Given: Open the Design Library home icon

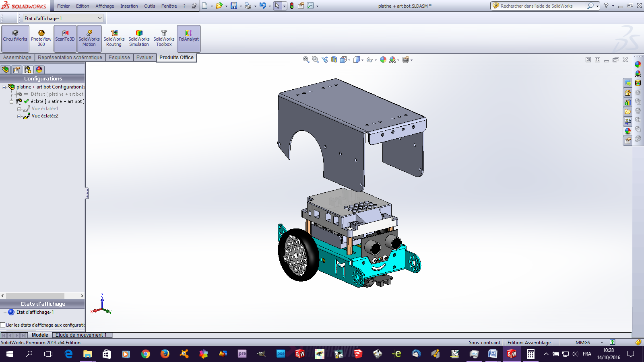Looking at the screenshot, I should pos(627,93).
